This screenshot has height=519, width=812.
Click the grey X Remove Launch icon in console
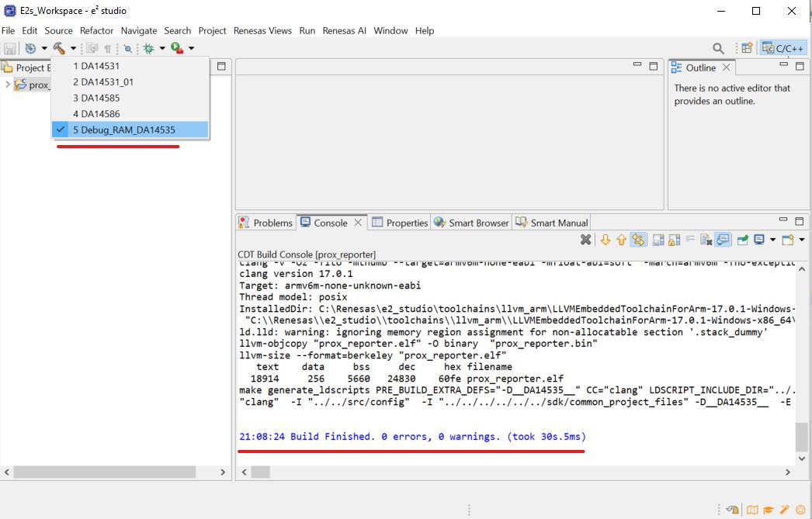point(585,240)
